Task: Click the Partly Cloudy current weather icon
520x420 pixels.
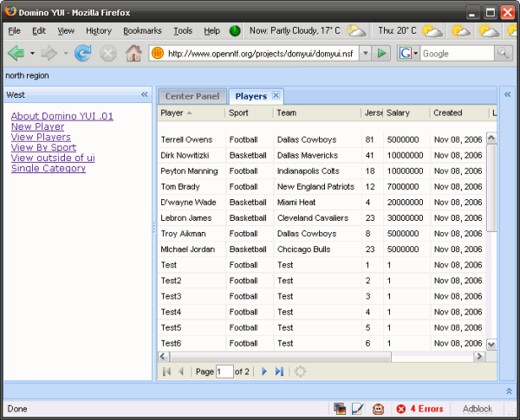Action: 356,31
